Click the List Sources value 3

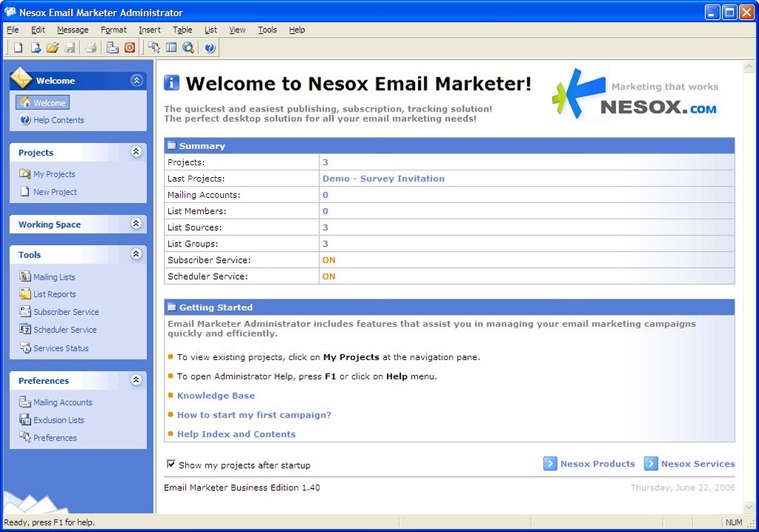click(326, 227)
